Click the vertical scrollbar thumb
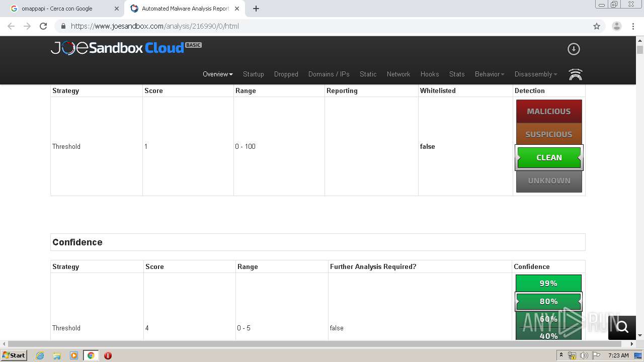The width and height of the screenshot is (644, 362). point(640,49)
